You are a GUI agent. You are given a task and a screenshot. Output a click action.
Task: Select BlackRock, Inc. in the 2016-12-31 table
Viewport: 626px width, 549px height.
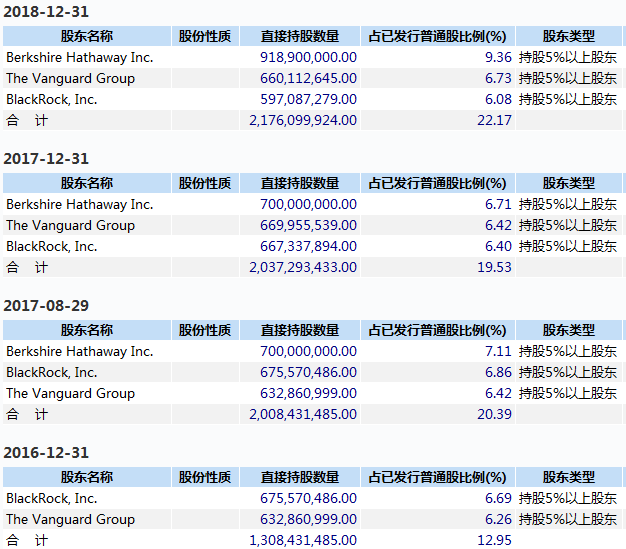pos(52,498)
